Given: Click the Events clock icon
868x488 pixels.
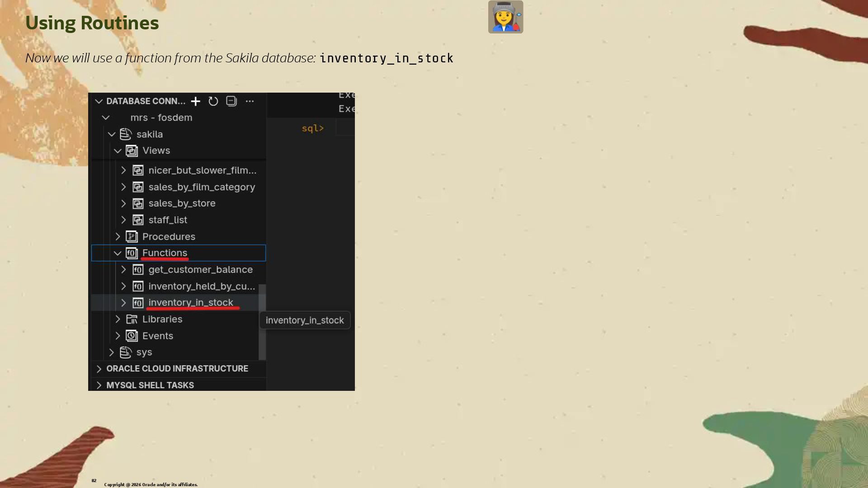Looking at the screenshot, I should coord(132,336).
